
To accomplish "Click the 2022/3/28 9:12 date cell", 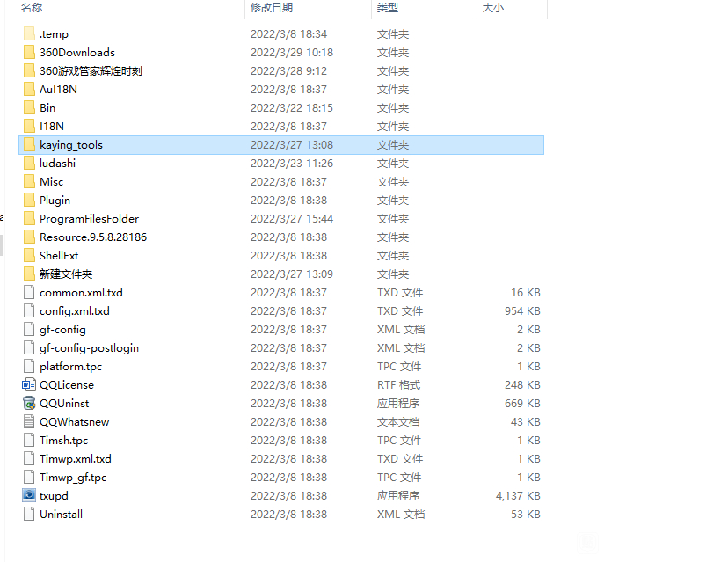I will (x=288, y=71).
